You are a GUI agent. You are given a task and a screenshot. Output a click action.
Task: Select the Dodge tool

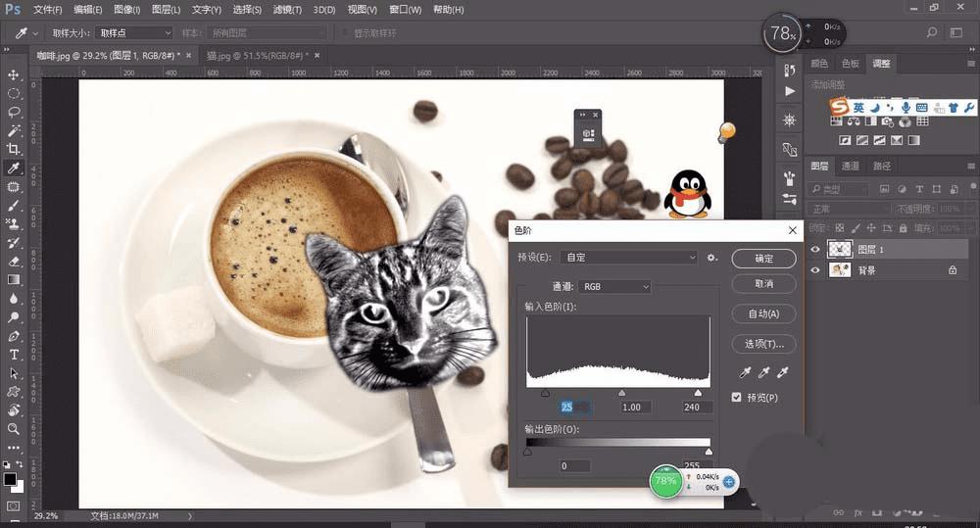pos(13,317)
